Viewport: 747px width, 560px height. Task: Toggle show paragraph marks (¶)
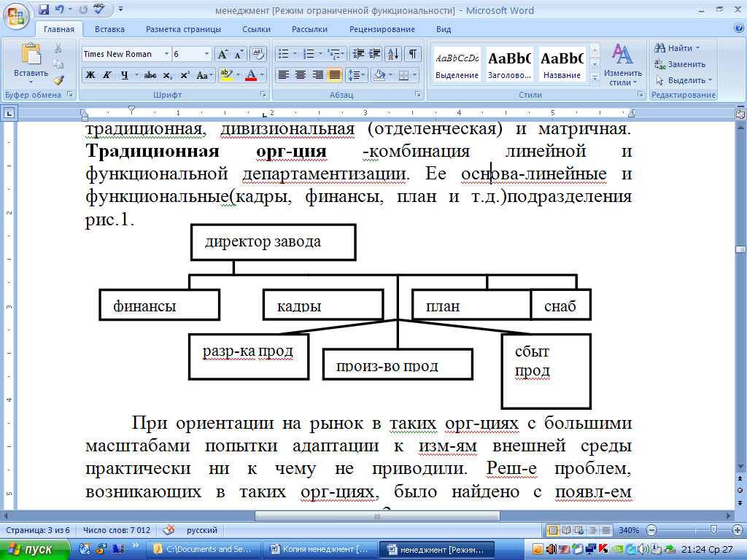[x=413, y=54]
